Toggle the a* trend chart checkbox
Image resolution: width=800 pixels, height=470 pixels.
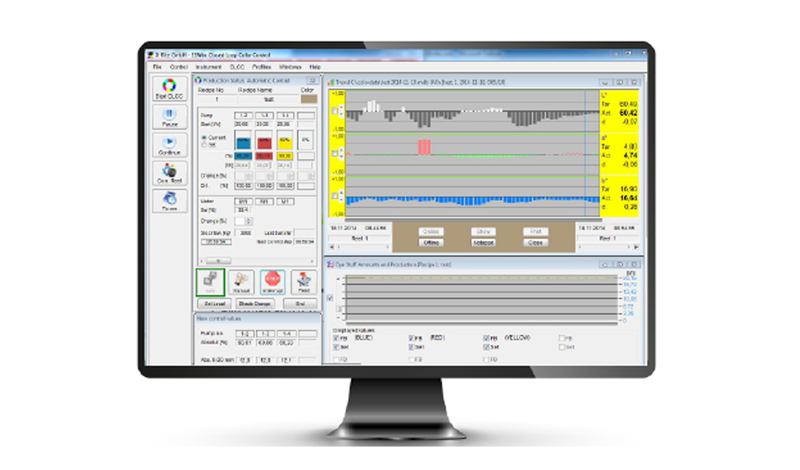click(335, 154)
